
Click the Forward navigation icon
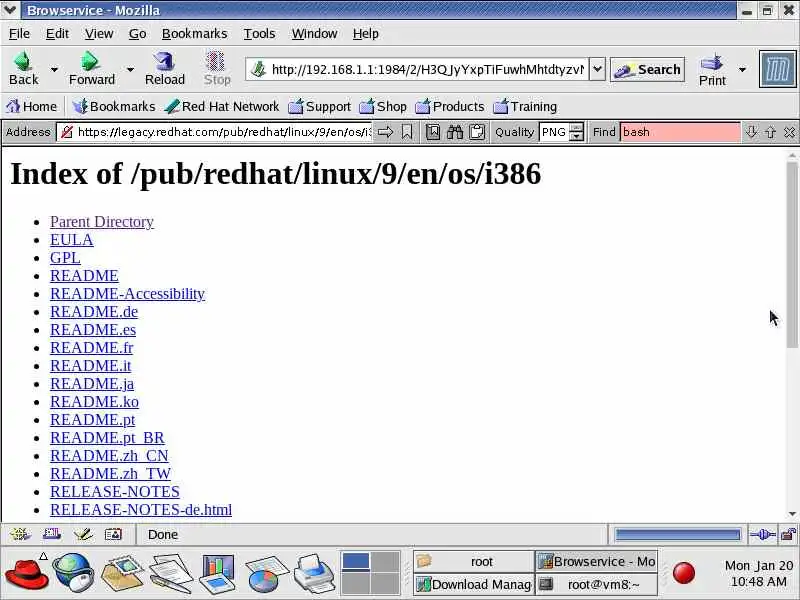click(x=90, y=61)
